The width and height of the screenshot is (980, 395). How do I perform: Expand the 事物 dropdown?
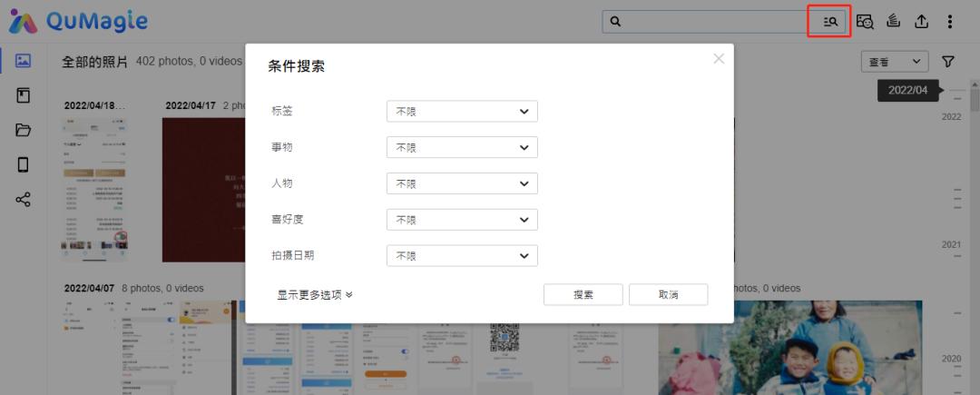[462, 147]
